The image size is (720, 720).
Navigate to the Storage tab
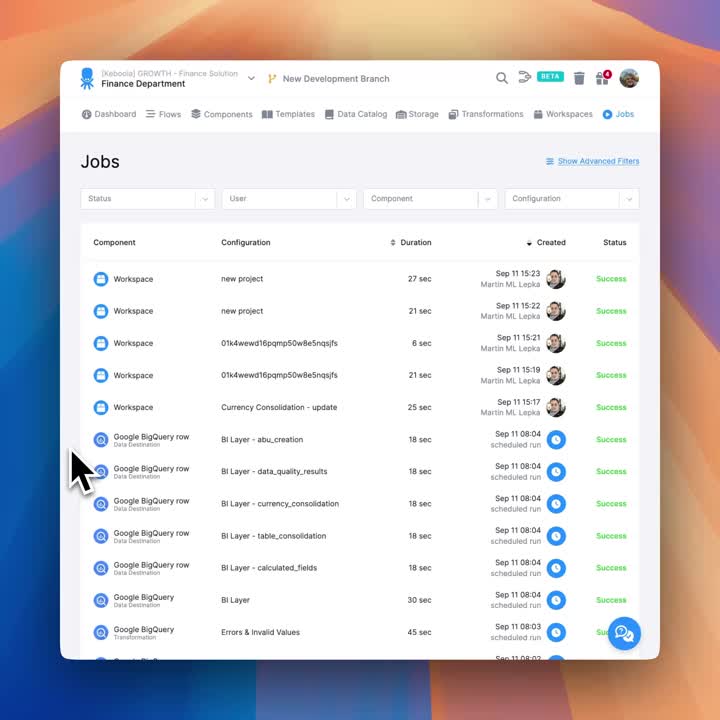click(417, 114)
